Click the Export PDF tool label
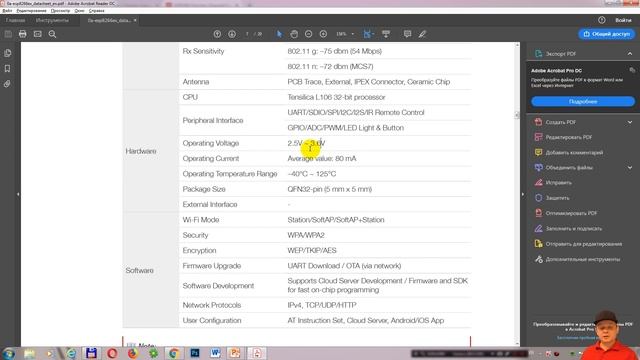The width and height of the screenshot is (640, 360). (x=561, y=53)
